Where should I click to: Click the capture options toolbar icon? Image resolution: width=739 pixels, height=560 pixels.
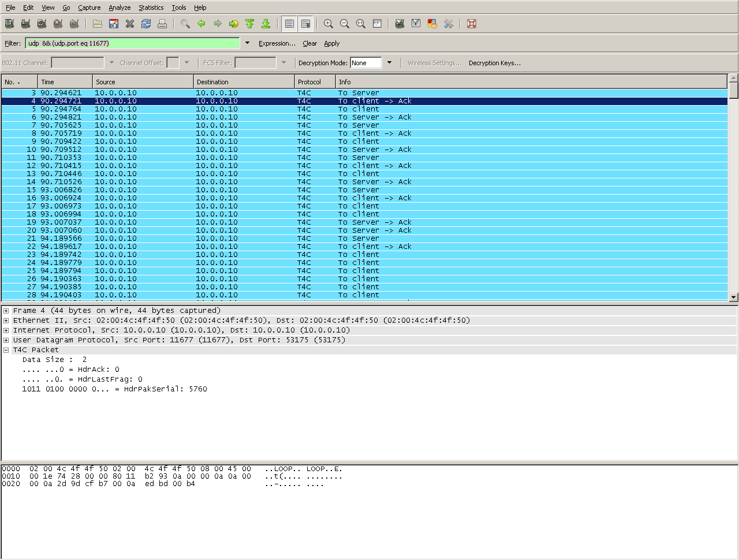coord(25,24)
